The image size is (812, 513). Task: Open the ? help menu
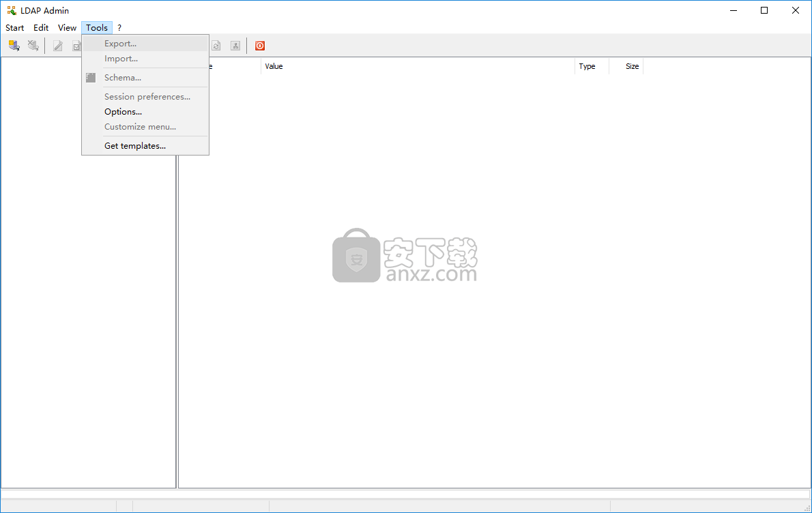click(119, 28)
